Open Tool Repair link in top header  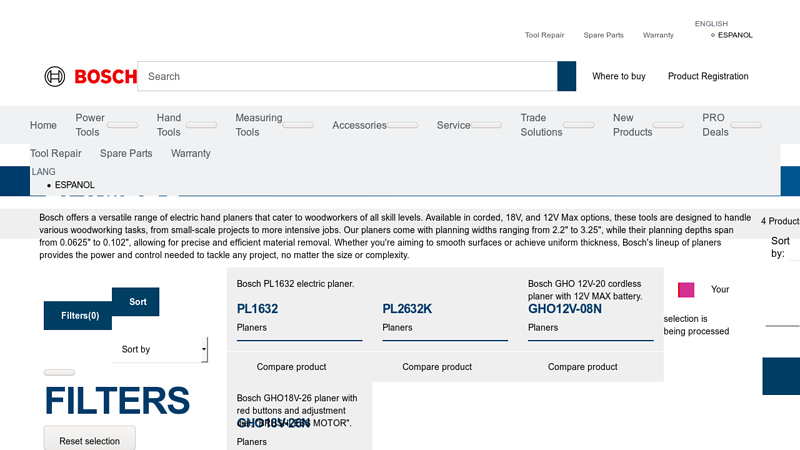coord(544,35)
